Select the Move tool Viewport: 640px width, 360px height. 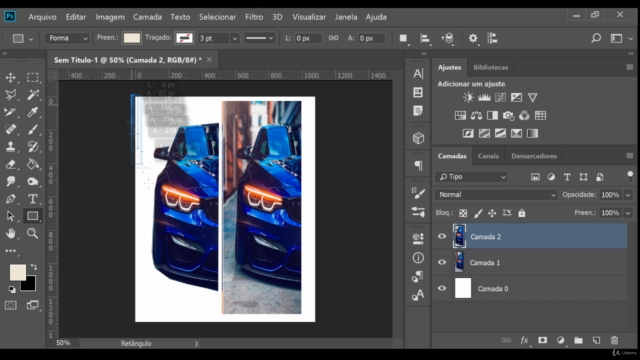(11, 77)
